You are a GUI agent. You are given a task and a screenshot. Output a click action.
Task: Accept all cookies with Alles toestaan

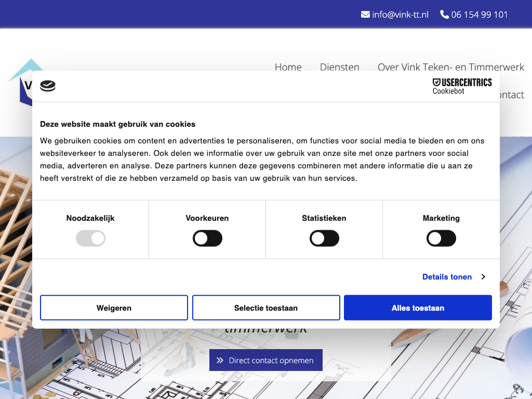pos(418,308)
